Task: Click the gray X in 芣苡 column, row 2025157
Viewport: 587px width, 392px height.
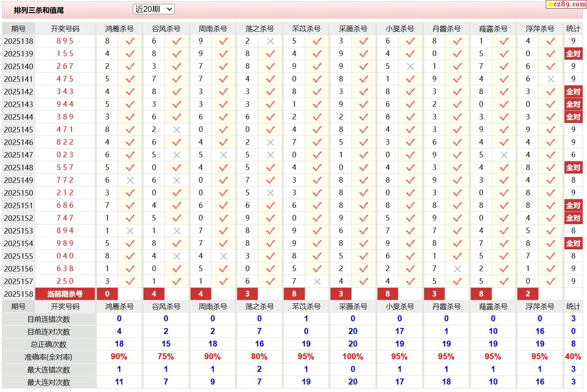Action: click(317, 281)
